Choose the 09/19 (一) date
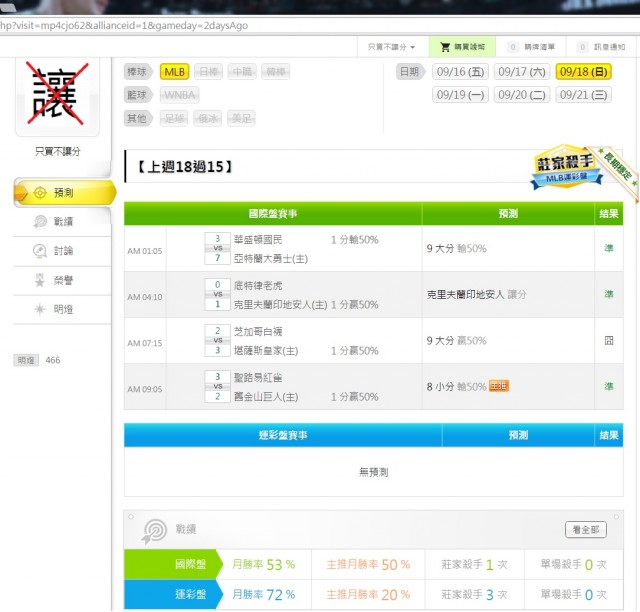Screen dimensions: 640x612 click(x=460, y=95)
